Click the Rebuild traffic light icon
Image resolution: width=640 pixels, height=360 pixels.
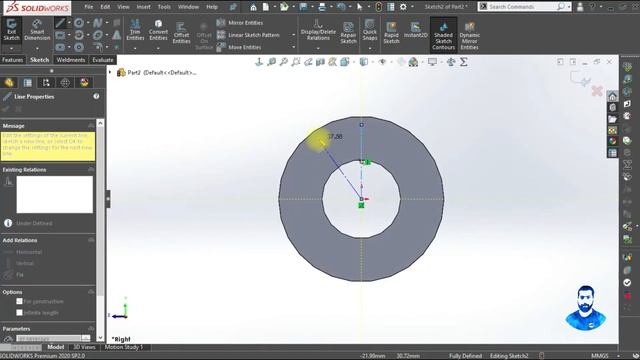[x=378, y=7]
